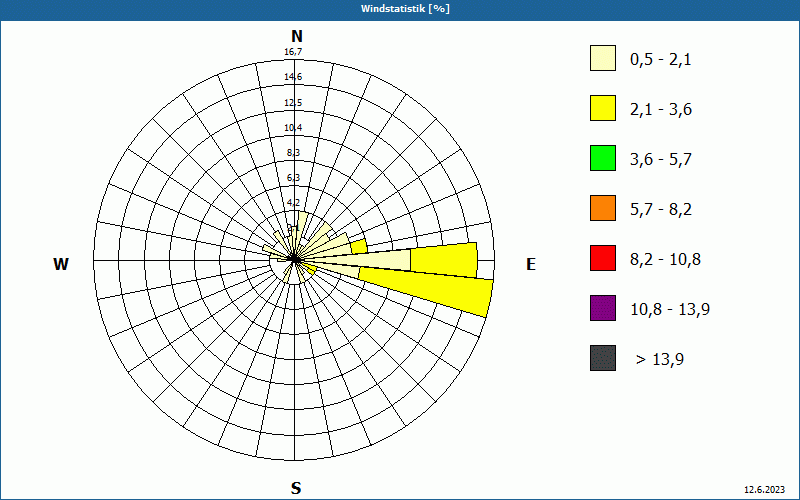Click the N compass label
The height and width of the screenshot is (500, 800).
pos(296,36)
